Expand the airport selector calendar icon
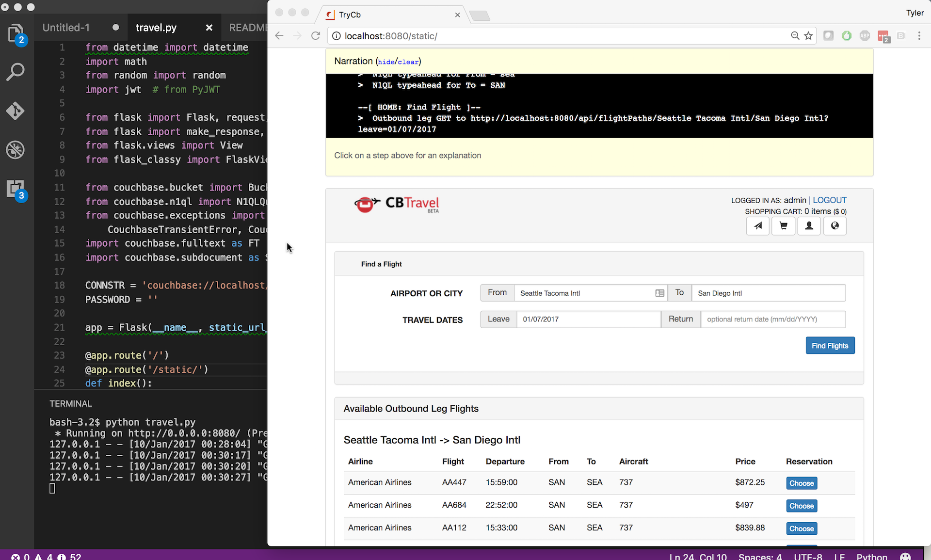This screenshot has height=560, width=931. [659, 293]
